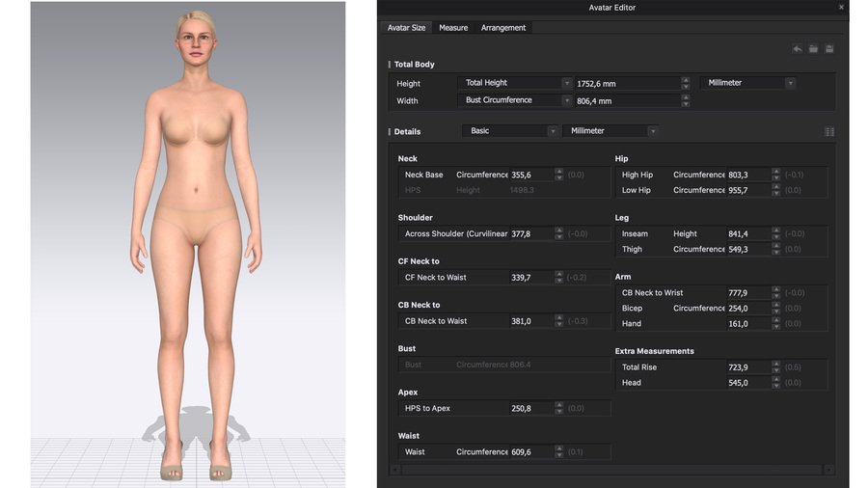Image resolution: width=868 pixels, height=488 pixels.
Task: Click the table view icon beside Details
Action: point(829,132)
